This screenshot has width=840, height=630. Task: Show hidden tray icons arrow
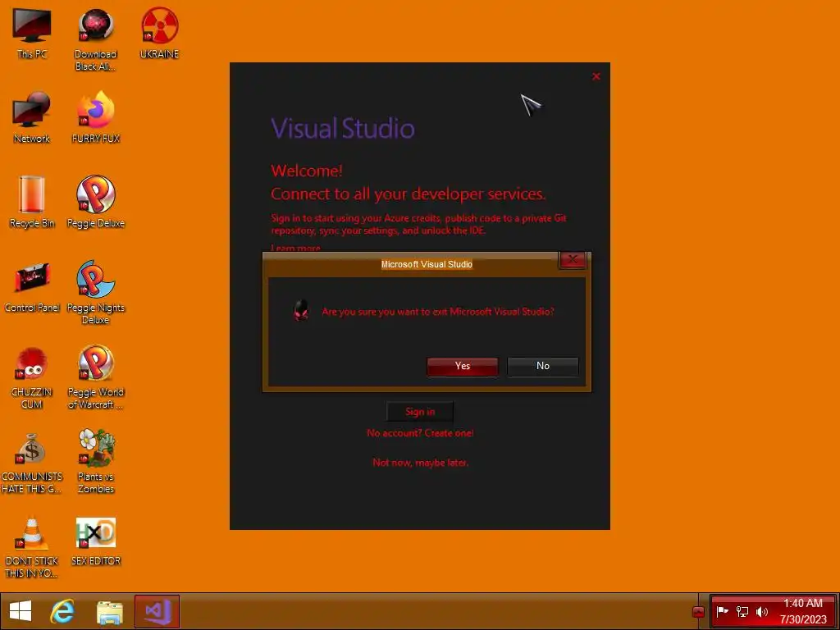click(x=698, y=611)
